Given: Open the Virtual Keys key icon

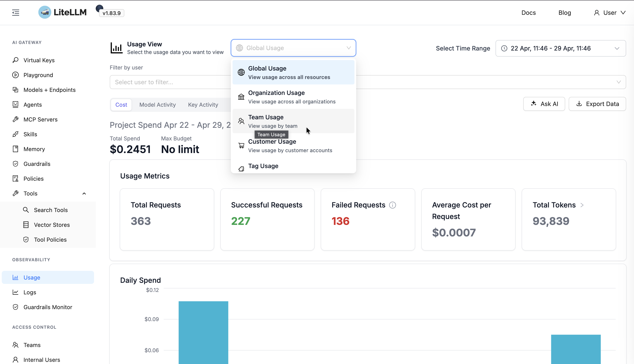Looking at the screenshot, I should 15,60.
